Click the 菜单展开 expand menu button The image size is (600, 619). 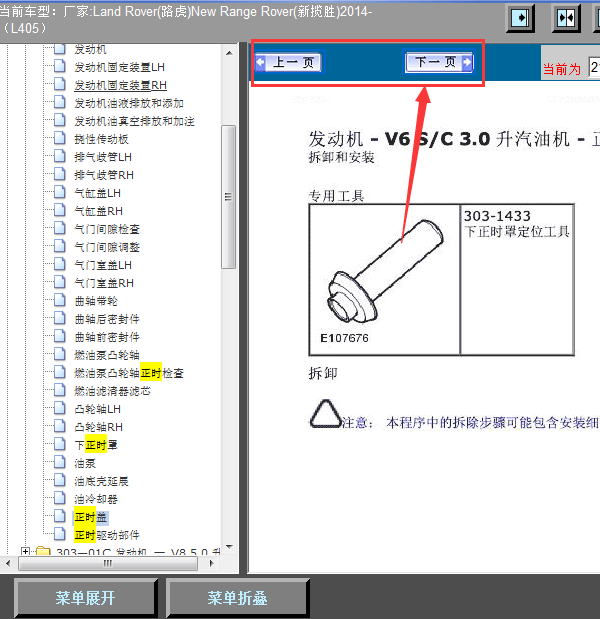coord(86,598)
